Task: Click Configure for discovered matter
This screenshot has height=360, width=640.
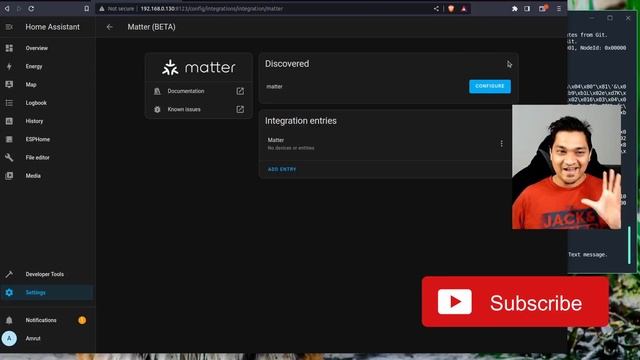Action: click(490, 86)
